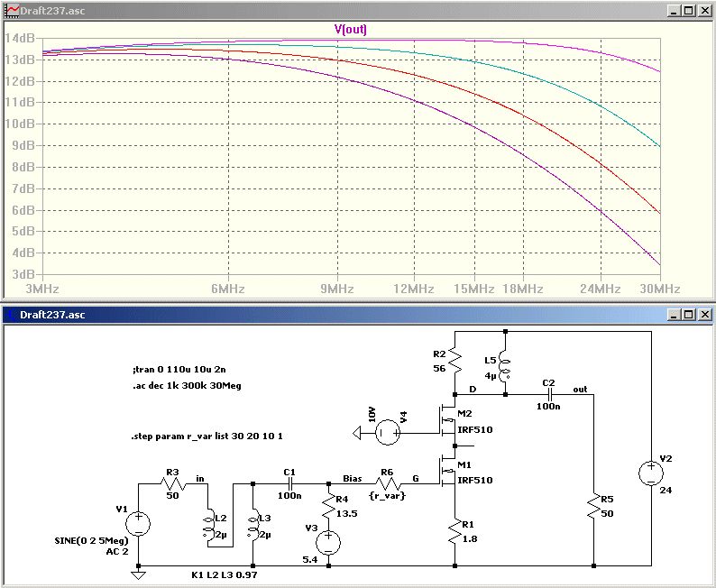
Task: Click the 1.8 value of R1
Action: point(470,539)
